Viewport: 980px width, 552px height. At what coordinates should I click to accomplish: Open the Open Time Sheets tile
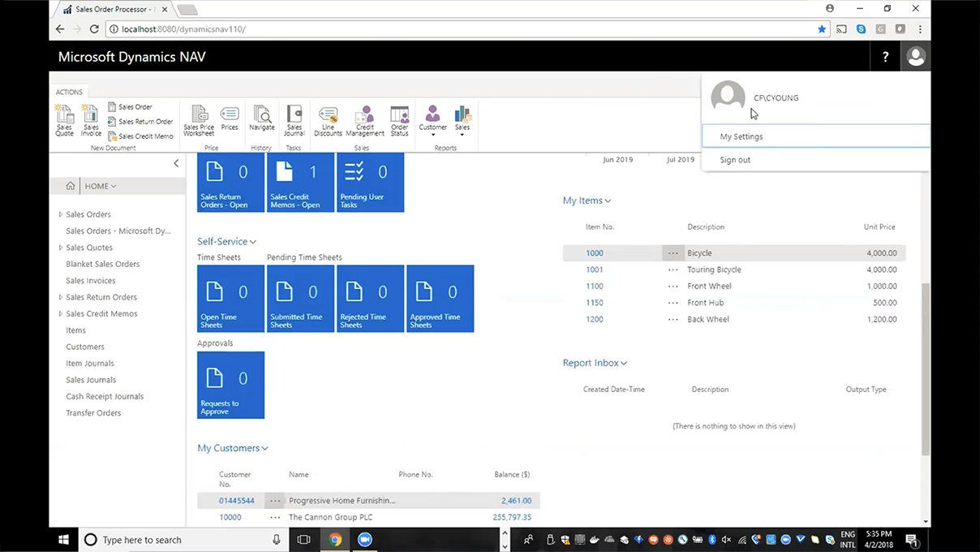pos(230,299)
